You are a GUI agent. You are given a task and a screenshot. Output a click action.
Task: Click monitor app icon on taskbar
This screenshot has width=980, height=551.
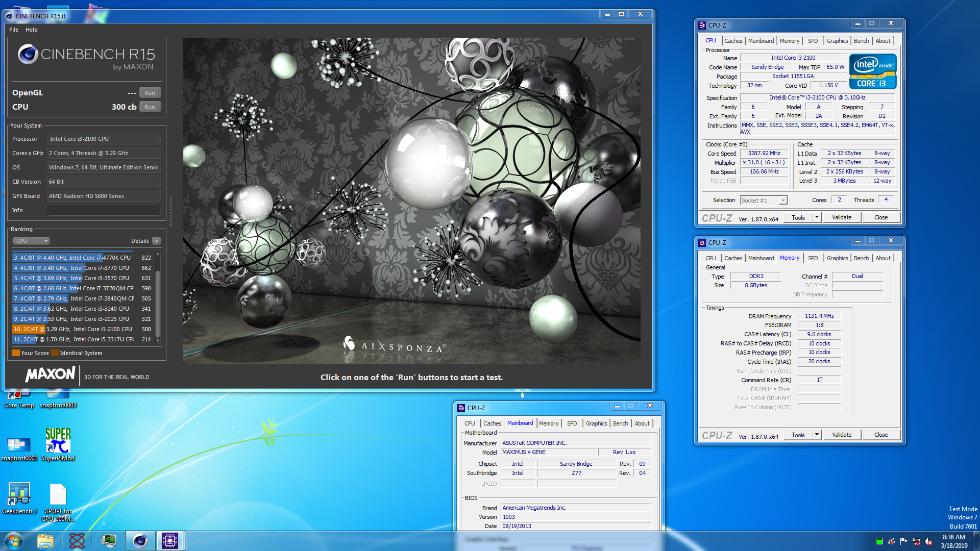109,541
